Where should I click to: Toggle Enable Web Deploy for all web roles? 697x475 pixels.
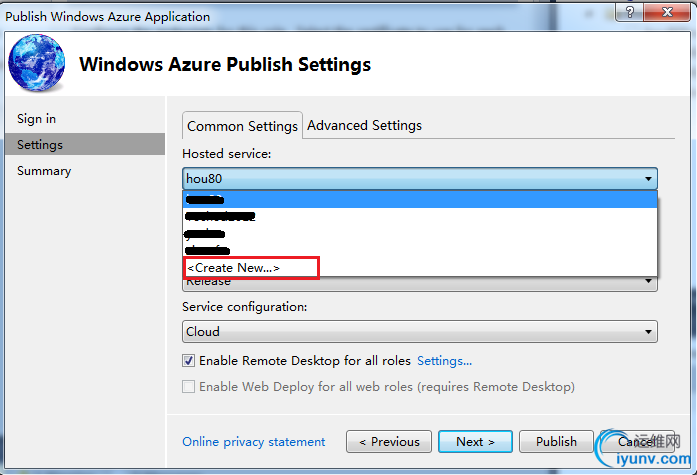tap(188, 387)
